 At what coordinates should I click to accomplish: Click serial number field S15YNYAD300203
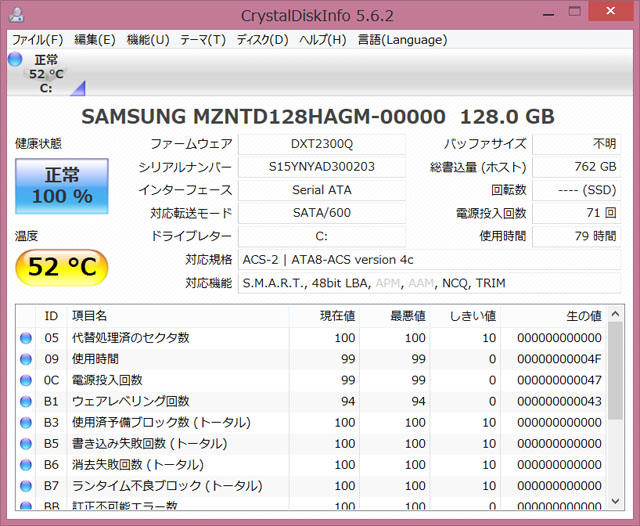pos(322,167)
